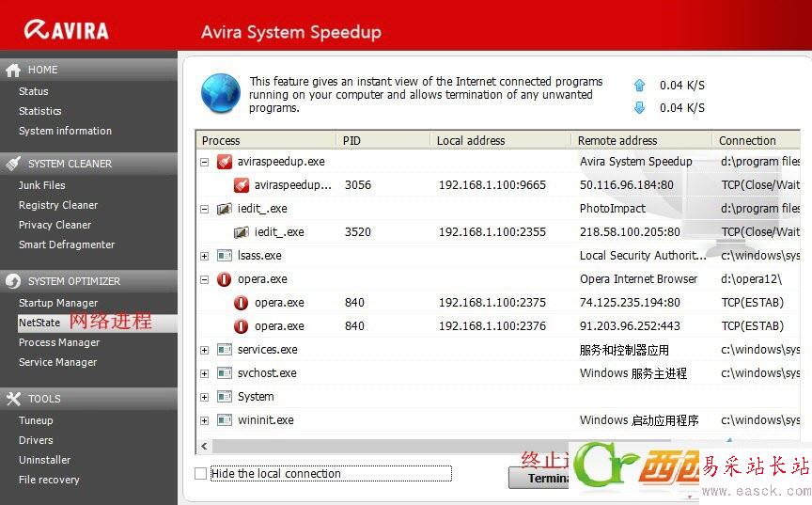Open Uninstaller tool
This screenshot has height=505, width=812.
coord(44,460)
